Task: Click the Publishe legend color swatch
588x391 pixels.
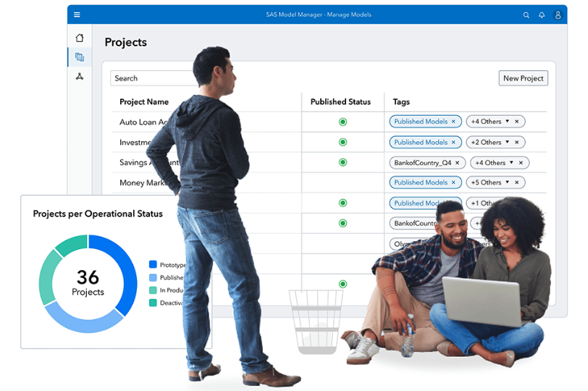Action: 153,277
